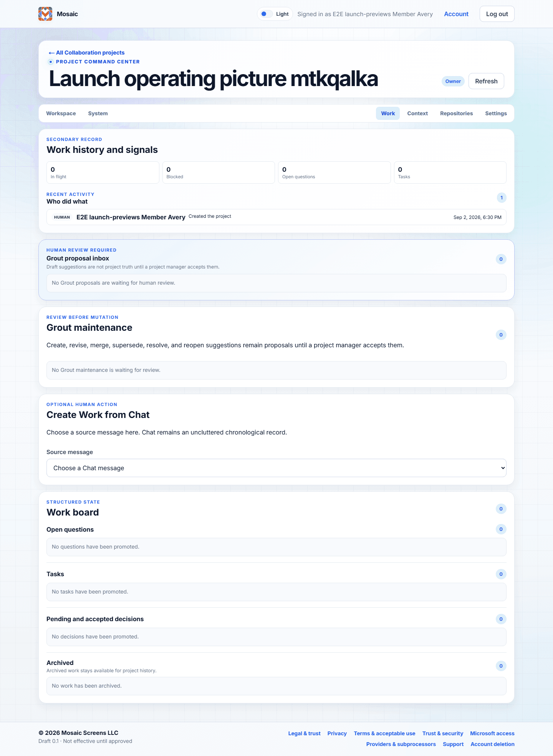Viewport: 553px width, 756px height.
Task: Select the Work tab
Action: point(388,113)
